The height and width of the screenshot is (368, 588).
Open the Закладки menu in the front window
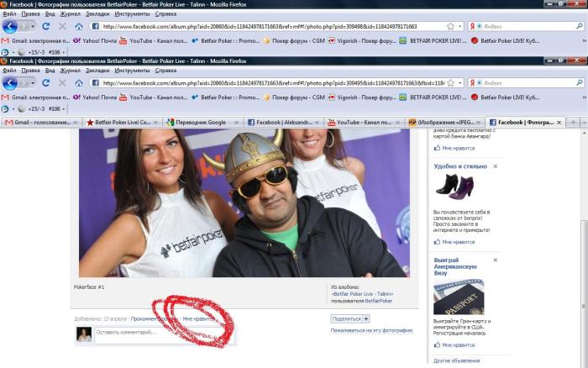(x=97, y=71)
